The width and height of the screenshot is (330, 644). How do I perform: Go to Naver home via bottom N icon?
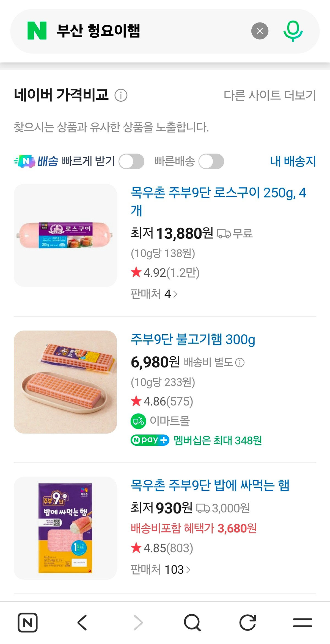coord(28,622)
